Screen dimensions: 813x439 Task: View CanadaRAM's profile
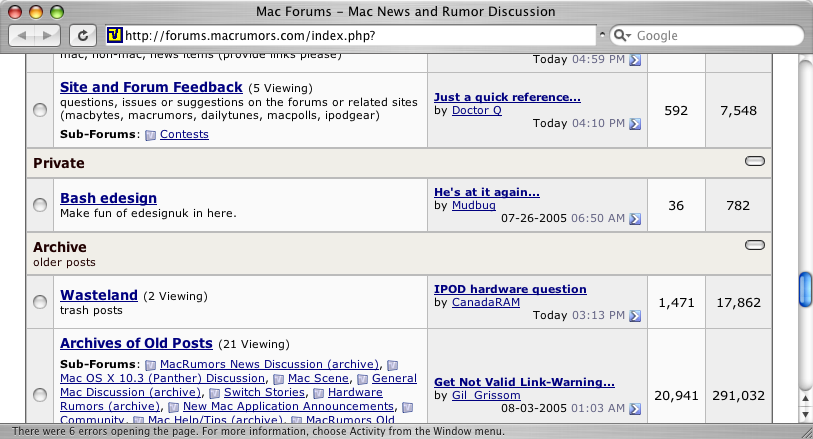[x=486, y=302]
